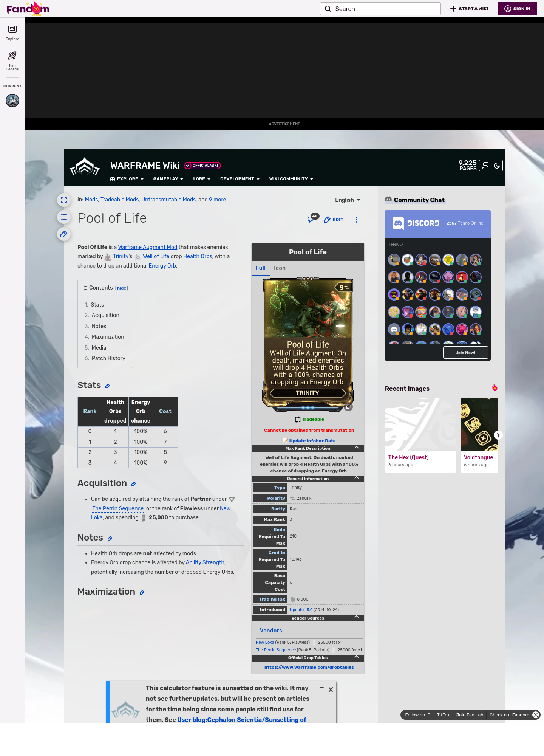
Task: Click the SIGN IN button
Action: point(517,9)
